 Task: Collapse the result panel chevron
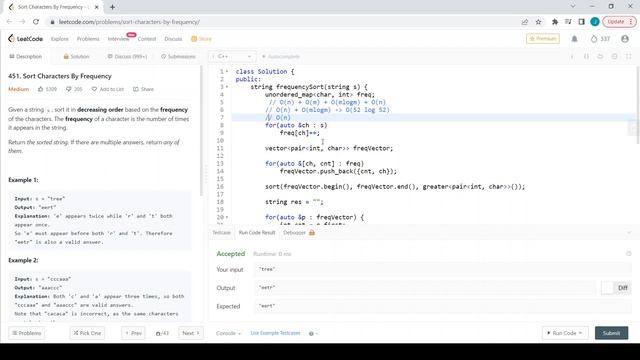(629, 233)
